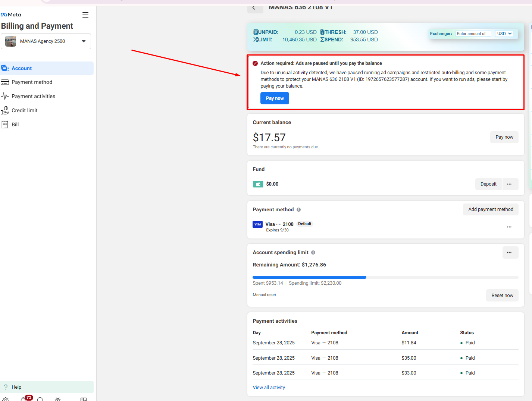Open more options for Visa 2108
Screen dimensions: 532x401
click(509, 227)
